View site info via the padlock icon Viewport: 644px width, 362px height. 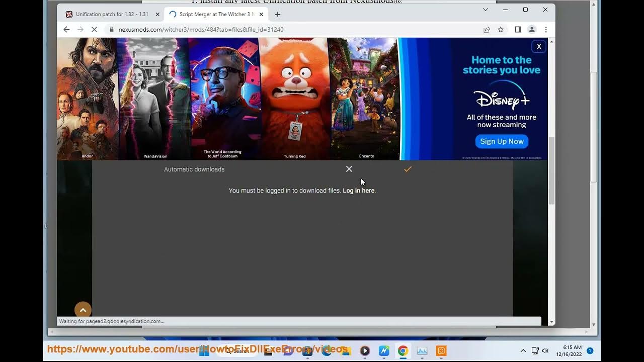(x=112, y=30)
